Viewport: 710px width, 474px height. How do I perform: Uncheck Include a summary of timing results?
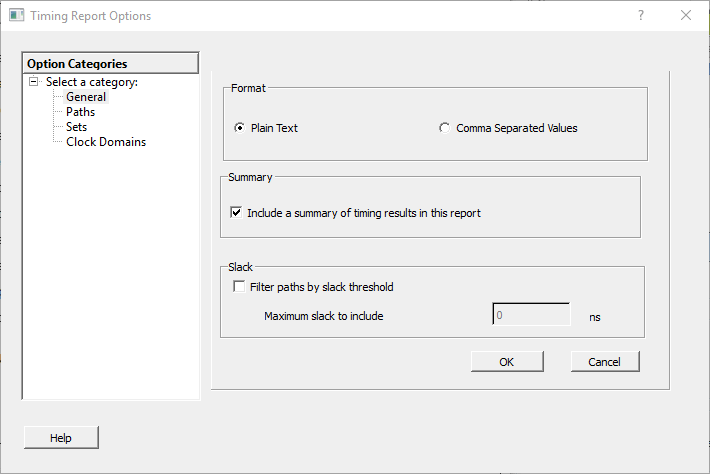[x=237, y=213]
